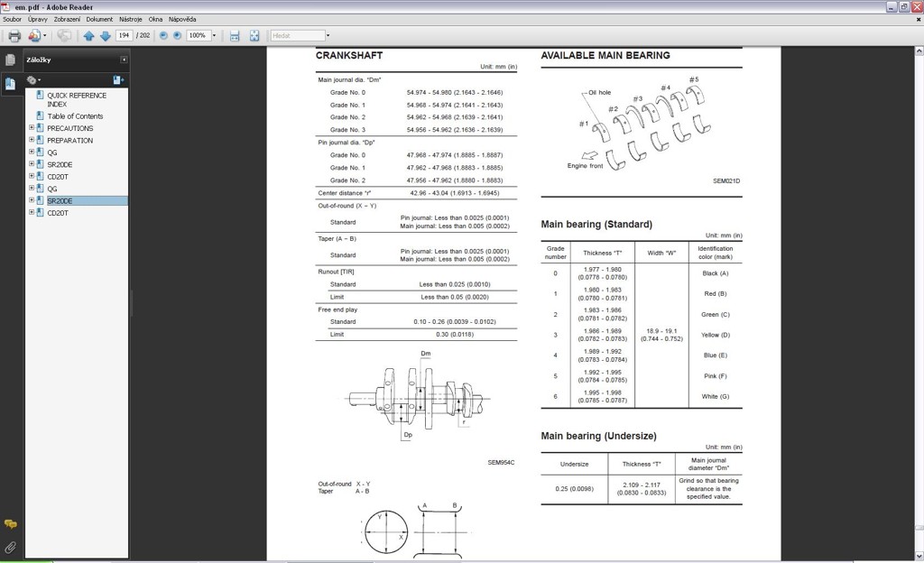Expand the PREPARATION bookmark node

32,140
